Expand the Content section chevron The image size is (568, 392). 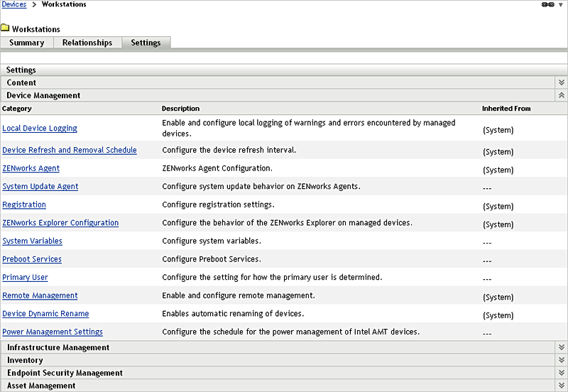click(x=561, y=83)
